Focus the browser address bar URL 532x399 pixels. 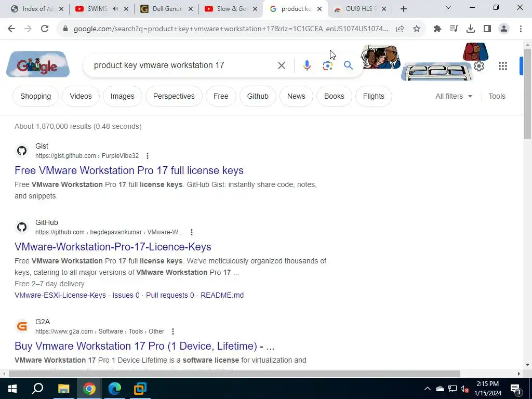(x=231, y=29)
